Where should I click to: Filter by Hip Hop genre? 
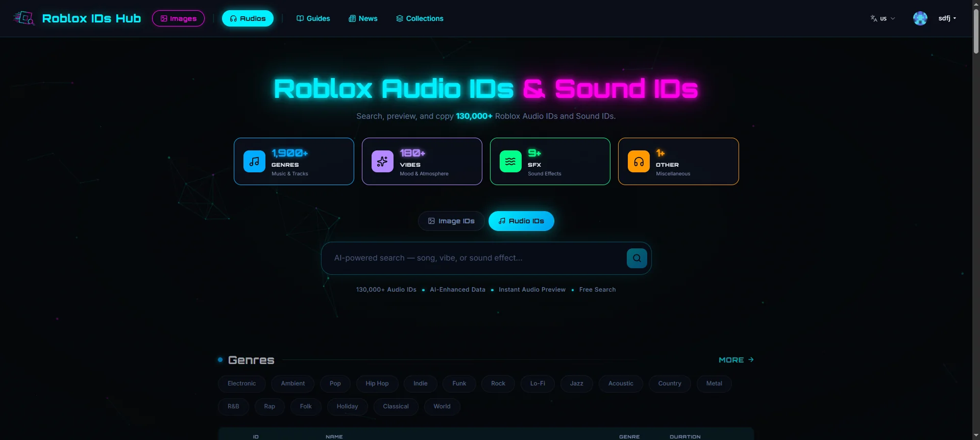pos(377,383)
